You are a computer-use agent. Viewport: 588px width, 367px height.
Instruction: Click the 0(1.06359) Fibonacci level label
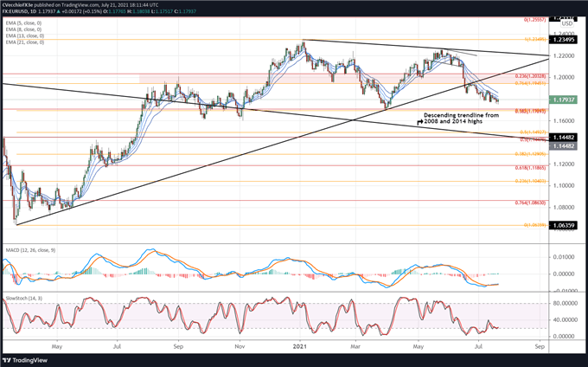[x=534, y=225]
